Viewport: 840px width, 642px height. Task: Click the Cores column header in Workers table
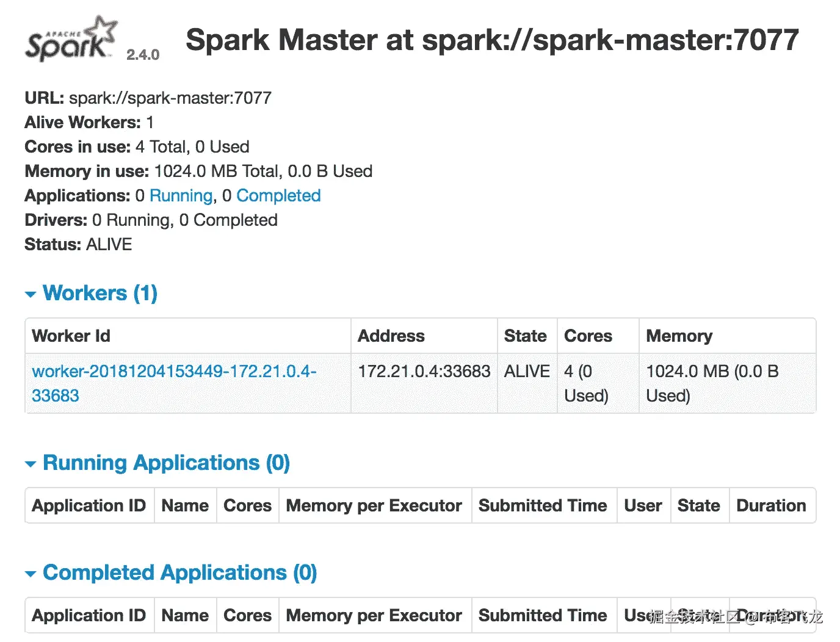pyautogui.click(x=598, y=336)
